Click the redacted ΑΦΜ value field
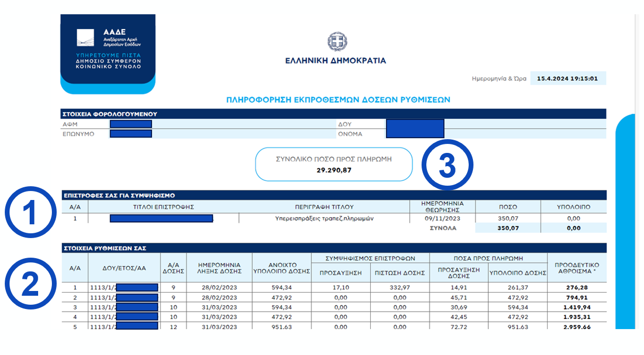644x355 pixels. coord(131,124)
